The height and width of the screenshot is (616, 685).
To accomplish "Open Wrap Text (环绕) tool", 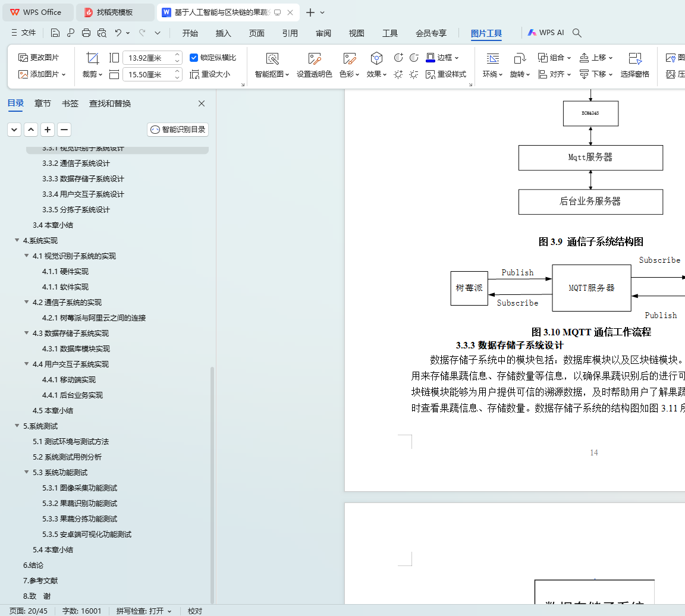I will point(492,65).
